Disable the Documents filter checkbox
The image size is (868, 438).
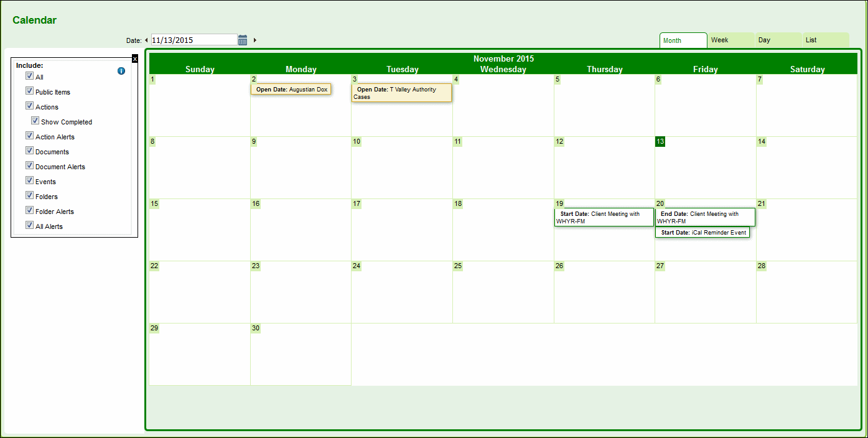pyautogui.click(x=29, y=150)
